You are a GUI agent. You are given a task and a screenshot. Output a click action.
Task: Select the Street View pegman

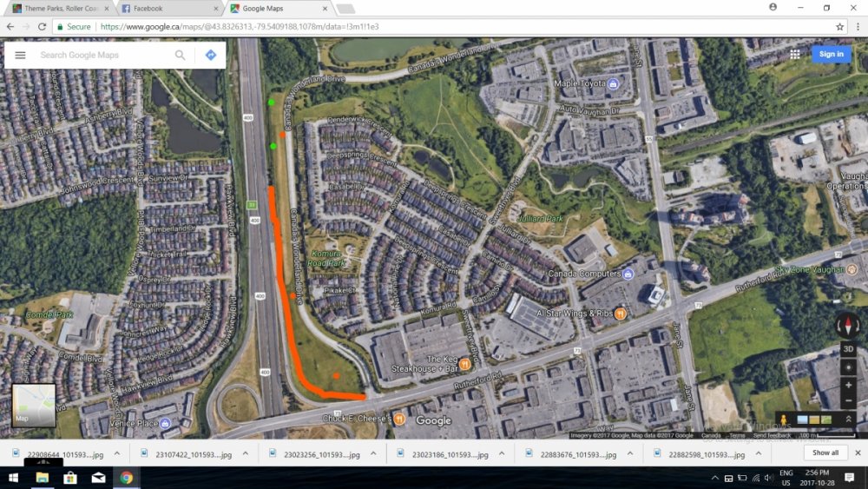coord(784,421)
